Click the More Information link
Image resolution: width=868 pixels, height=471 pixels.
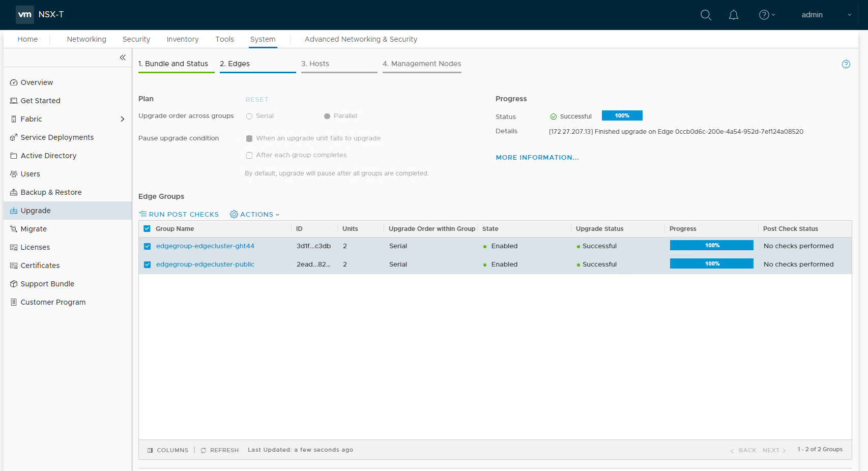coord(537,158)
